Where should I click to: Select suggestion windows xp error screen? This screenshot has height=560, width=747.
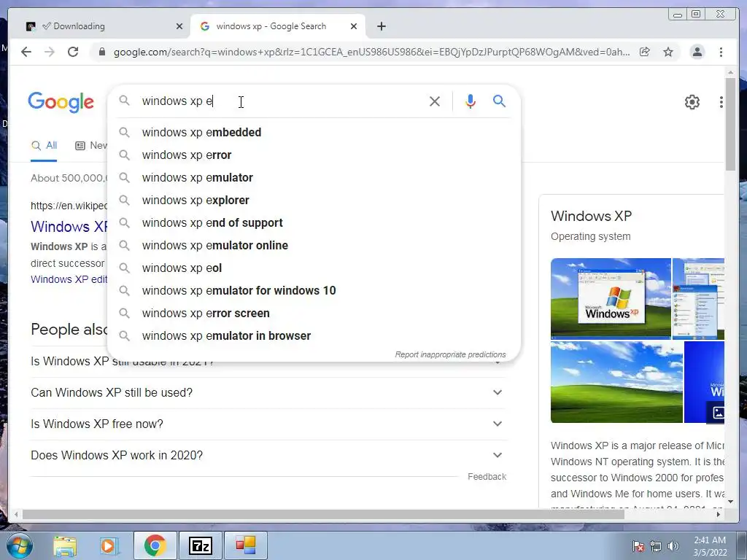(x=314, y=314)
